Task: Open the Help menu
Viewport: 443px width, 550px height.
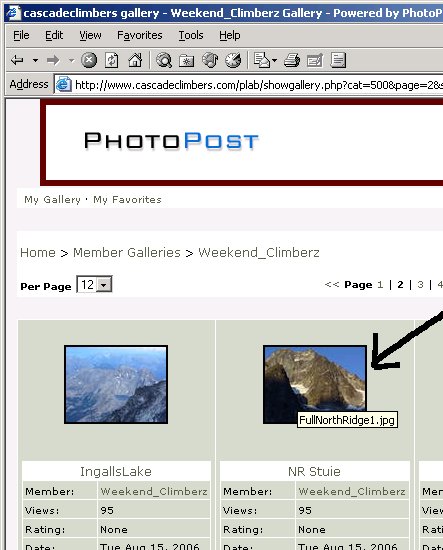Action: [230, 35]
